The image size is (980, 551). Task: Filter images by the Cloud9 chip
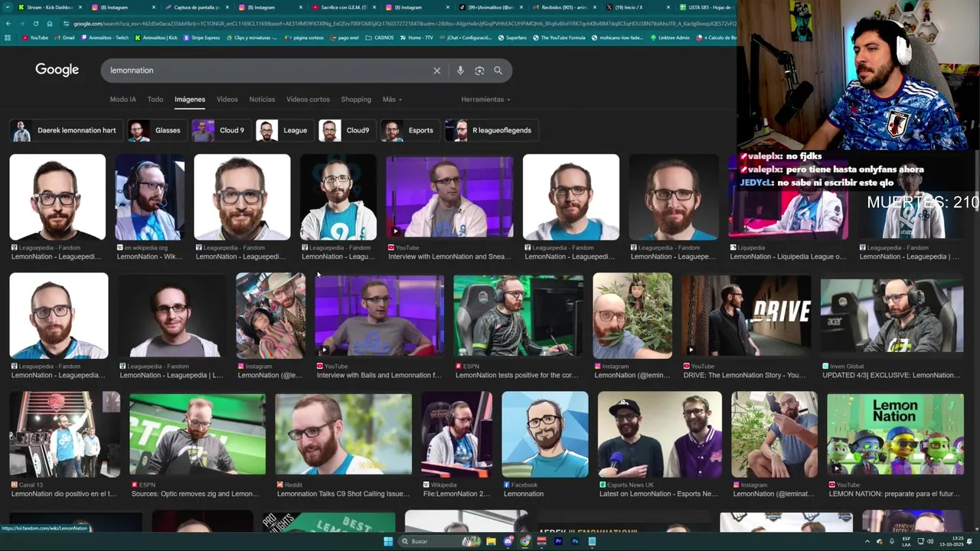pos(348,130)
